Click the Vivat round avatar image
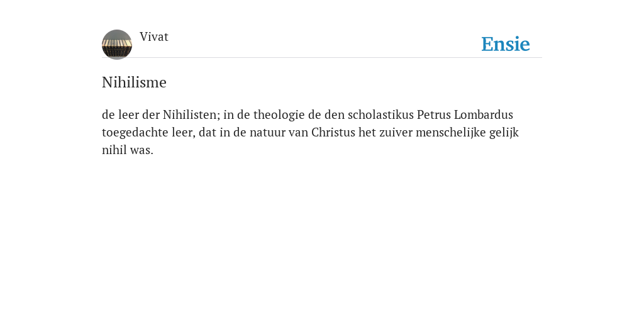This screenshot has height=322, width=644. 116,45
